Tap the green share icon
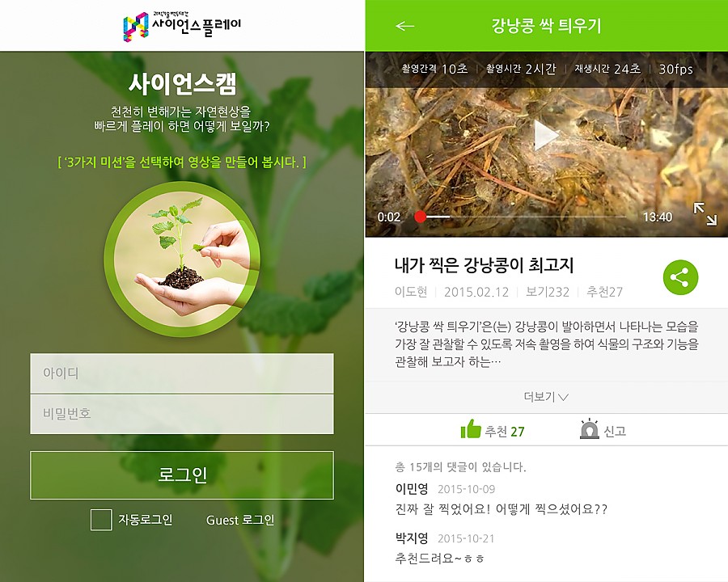 click(680, 277)
